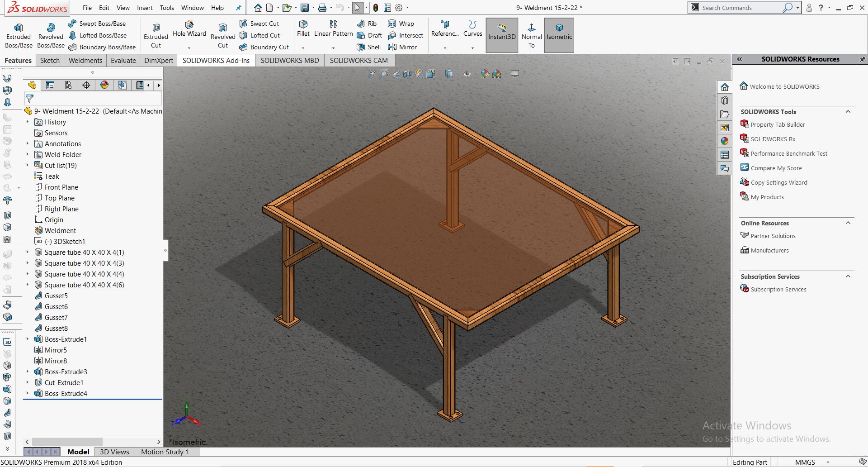Click Welcome to SOLIDWORKS link
This screenshot has height=467, width=868.
784,87
